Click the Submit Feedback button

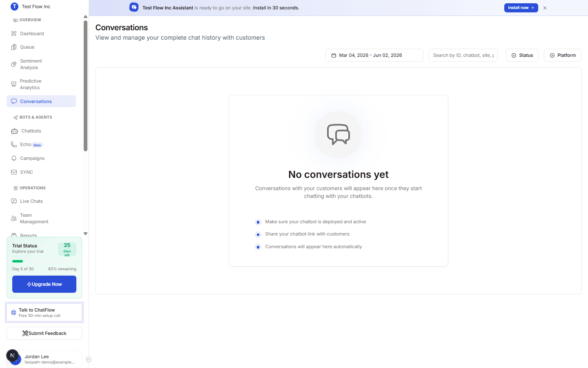point(44,333)
